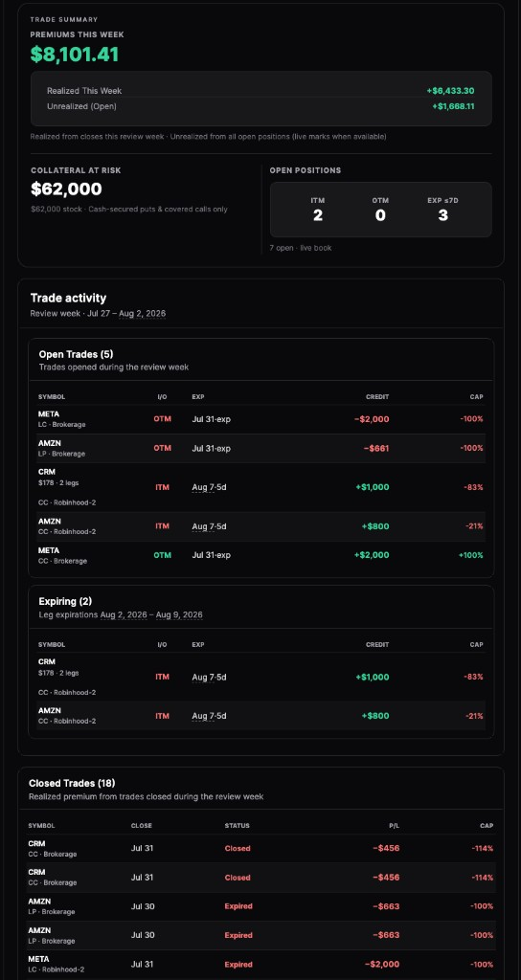Image resolution: width=521 pixels, height=980 pixels.
Task: Click the 'PREMIUMS THIS WEEK' label
Action: (x=77, y=34)
